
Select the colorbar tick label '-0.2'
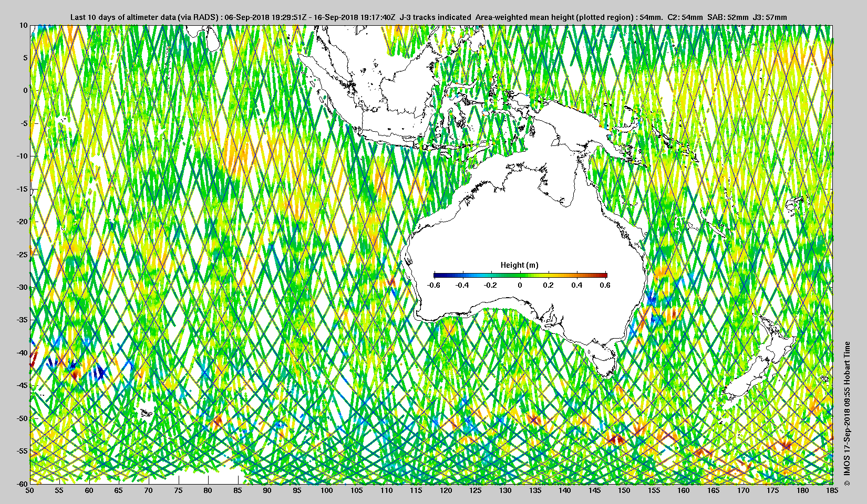click(x=491, y=285)
